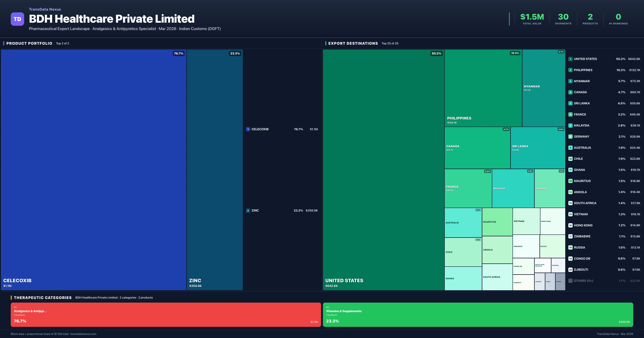Click the Product Portfolio section header
The width and height of the screenshot is (644, 338).
pyautogui.click(x=29, y=43)
